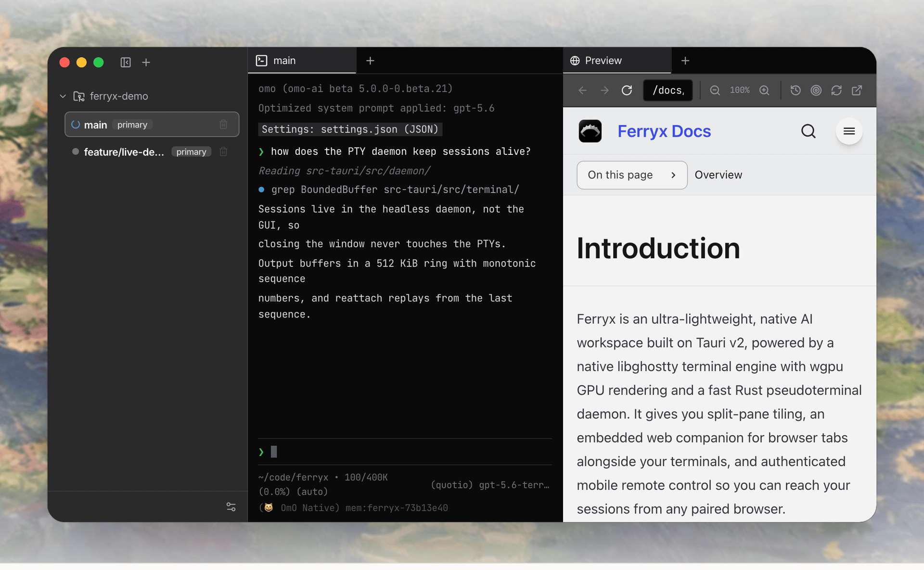The height and width of the screenshot is (570, 924).
Task: Click the Overview breadcrumb
Action: tap(718, 175)
